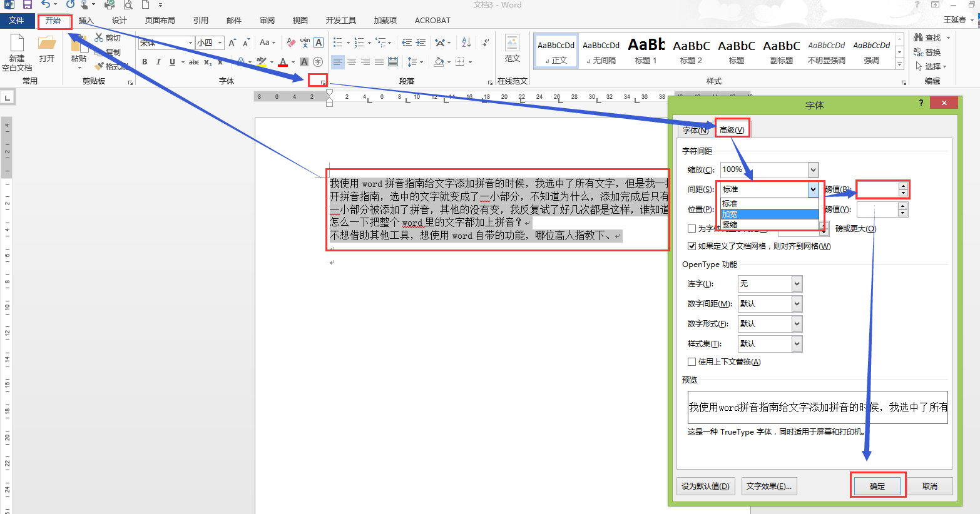Tick the 为字体调整字间距 checkbox
The width and height of the screenshot is (980, 514).
tap(692, 229)
